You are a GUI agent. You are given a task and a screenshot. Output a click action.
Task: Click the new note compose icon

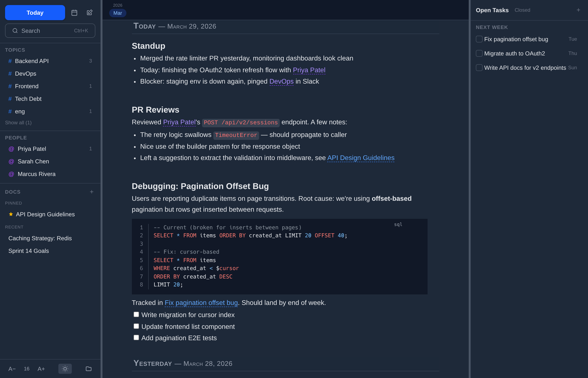tap(90, 13)
